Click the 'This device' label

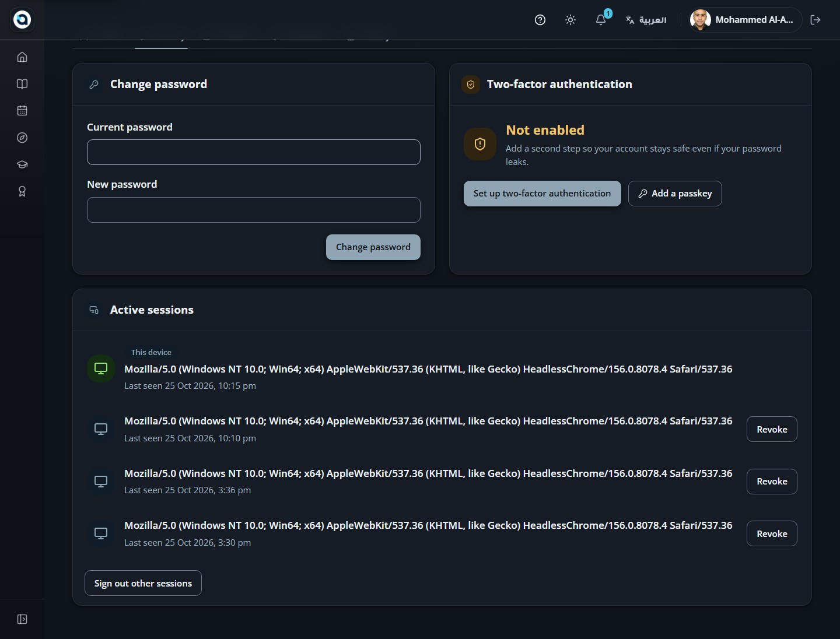[151, 352]
